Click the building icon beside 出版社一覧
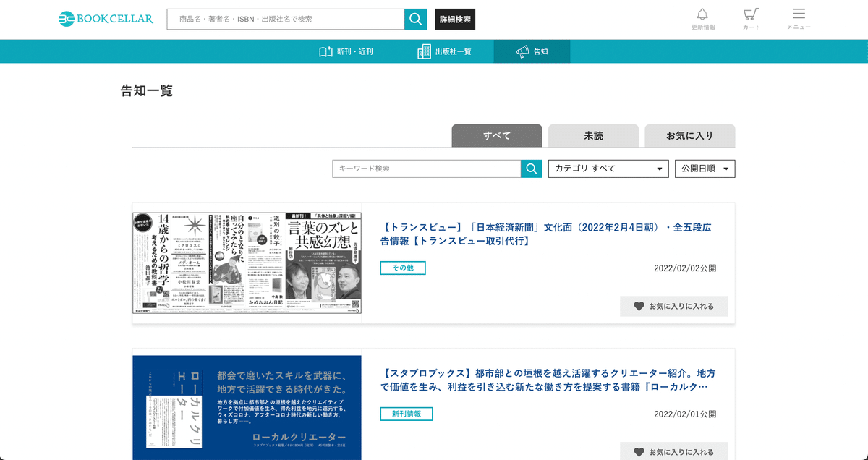The image size is (868, 460). 423,51
